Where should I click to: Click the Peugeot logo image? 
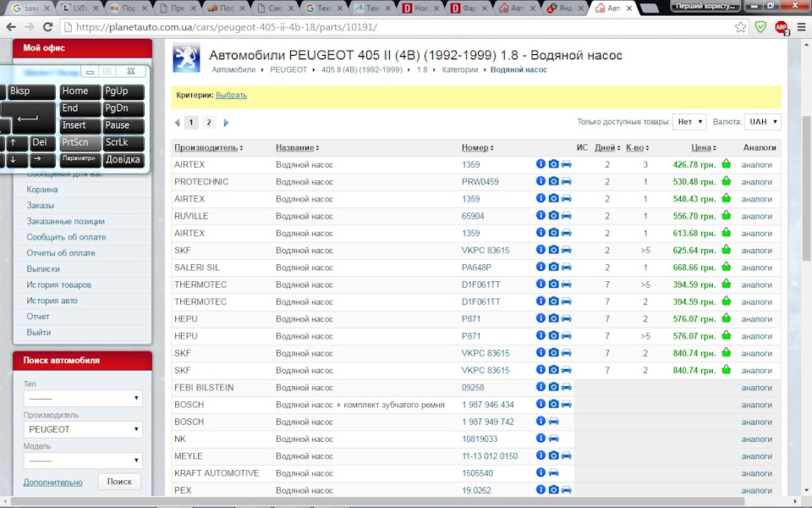[x=186, y=58]
